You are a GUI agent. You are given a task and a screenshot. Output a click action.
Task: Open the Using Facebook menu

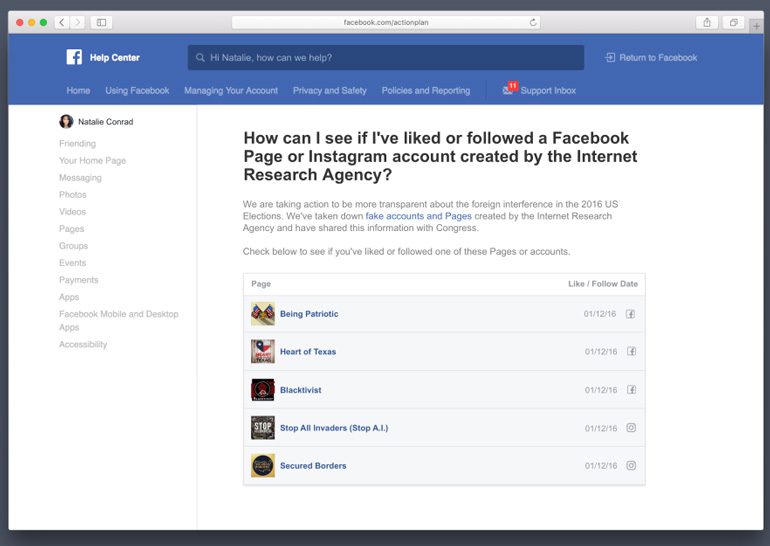(137, 90)
